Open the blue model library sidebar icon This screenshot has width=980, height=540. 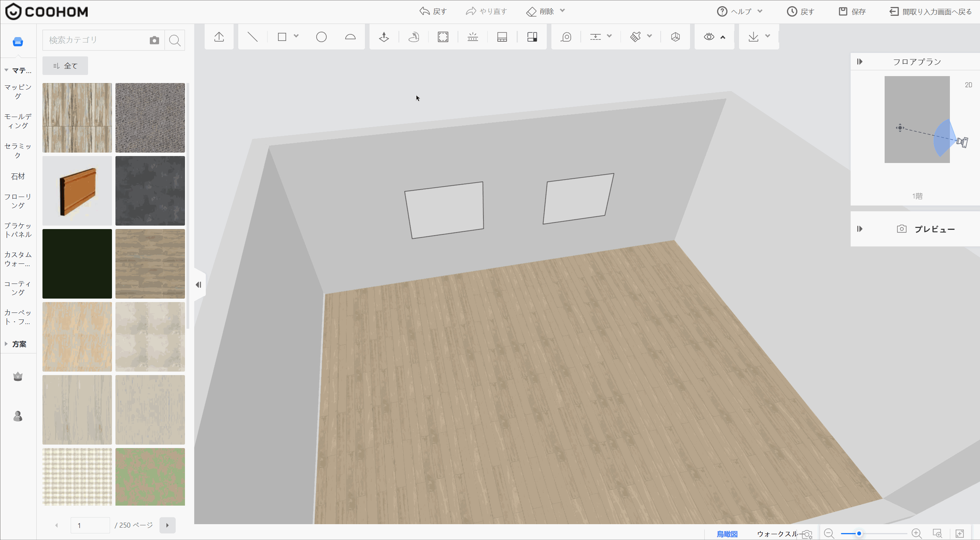18,42
